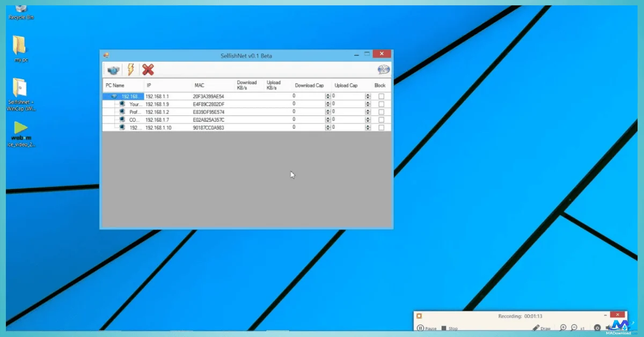Click Upload Cap spinner for 192.168.1.7
The height and width of the screenshot is (337, 644).
click(368, 120)
